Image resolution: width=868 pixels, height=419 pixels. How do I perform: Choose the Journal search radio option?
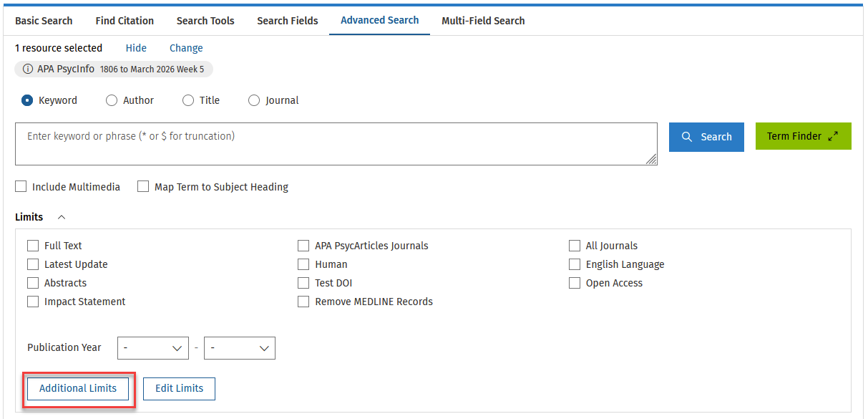tap(254, 100)
